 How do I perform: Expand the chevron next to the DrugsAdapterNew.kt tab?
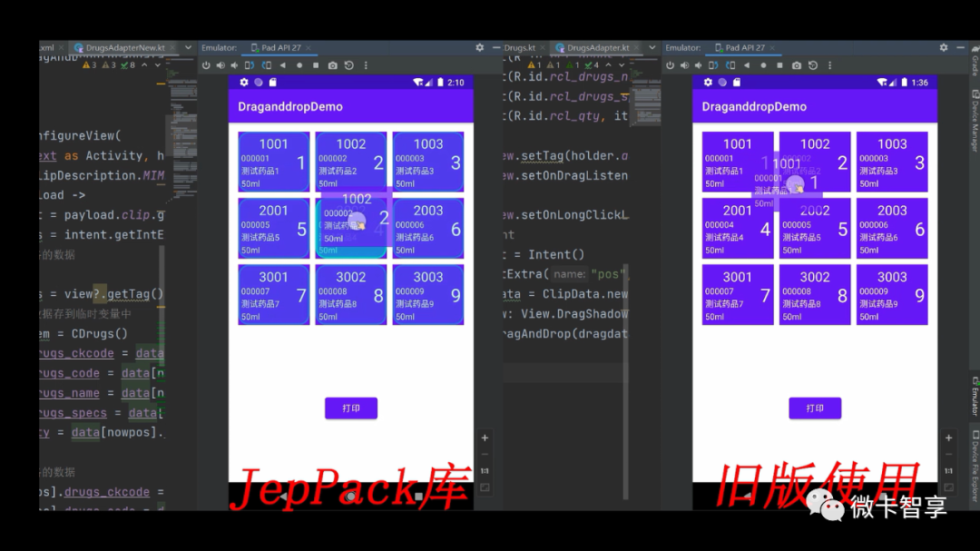pos(186,47)
